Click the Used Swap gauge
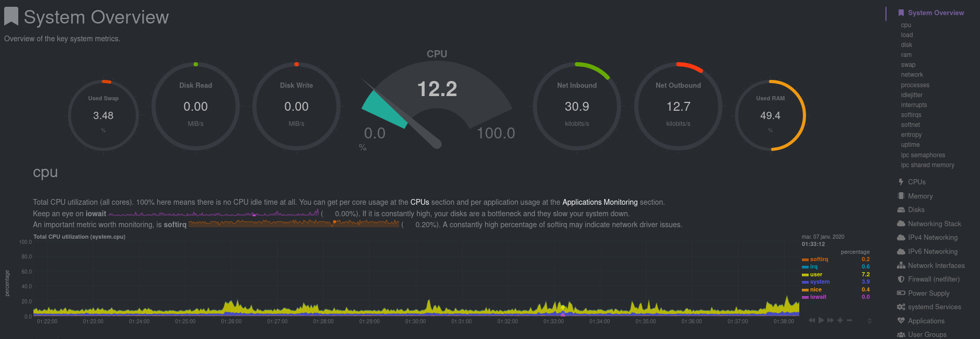Screen dimensions: 980x339 [103, 115]
